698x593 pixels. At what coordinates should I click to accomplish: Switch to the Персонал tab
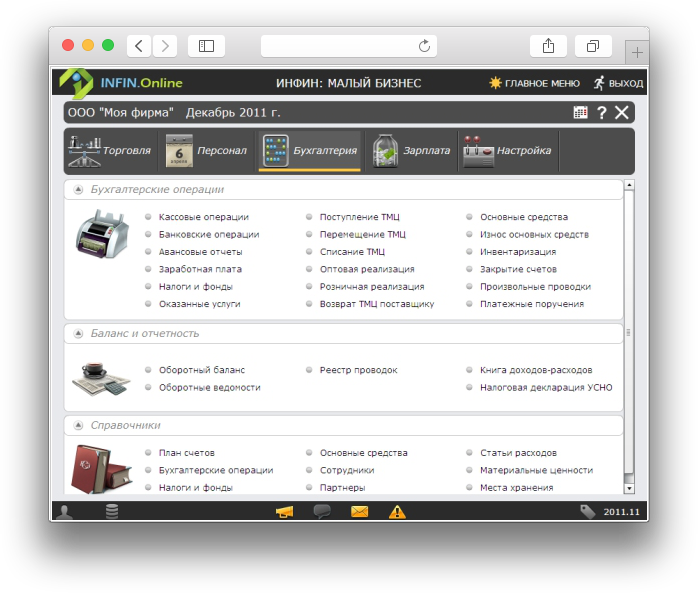(207, 151)
